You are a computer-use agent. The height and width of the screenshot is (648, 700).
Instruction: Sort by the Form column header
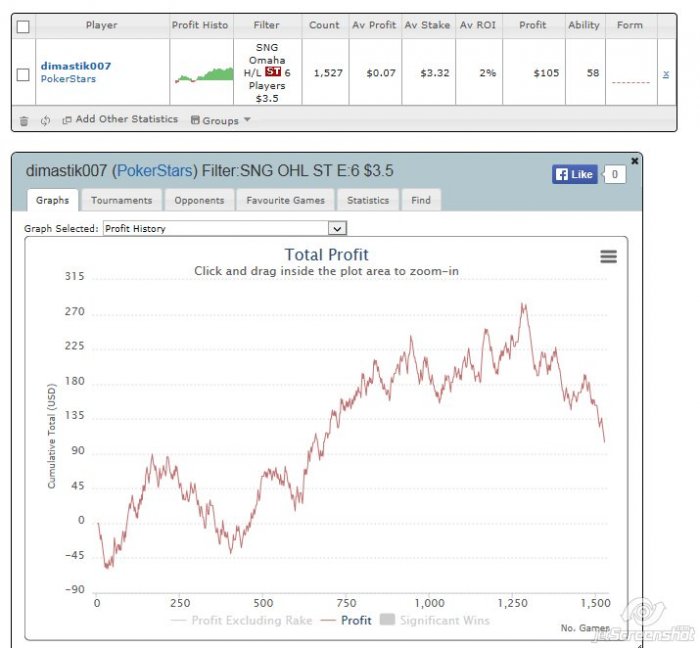630,25
